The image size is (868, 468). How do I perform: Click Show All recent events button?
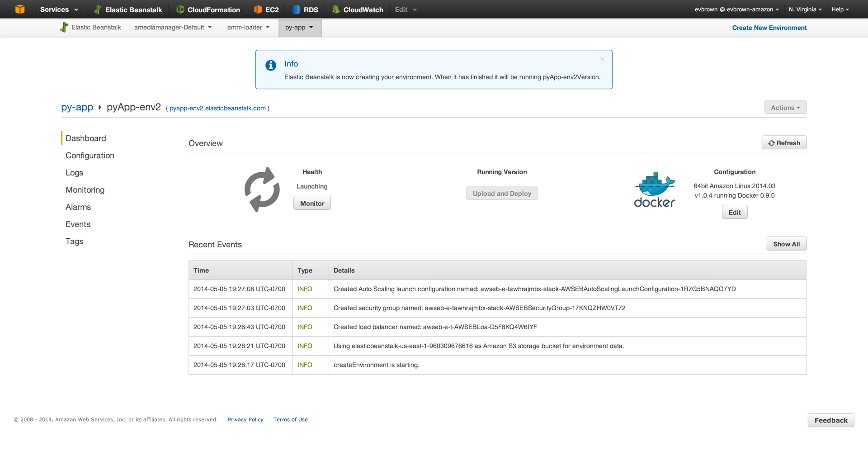pos(786,244)
